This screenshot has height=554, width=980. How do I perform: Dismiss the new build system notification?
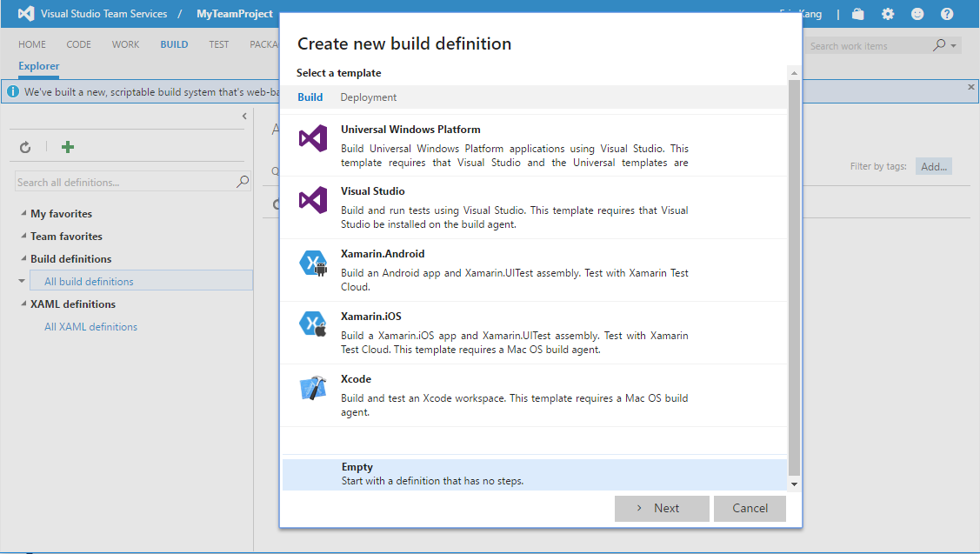coord(970,87)
